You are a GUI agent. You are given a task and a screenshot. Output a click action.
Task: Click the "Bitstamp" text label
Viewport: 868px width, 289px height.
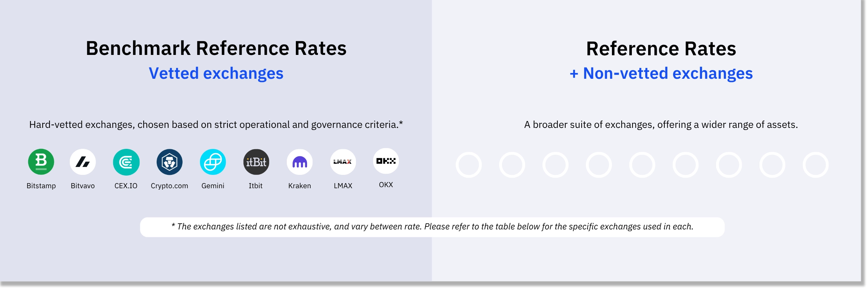click(x=41, y=186)
